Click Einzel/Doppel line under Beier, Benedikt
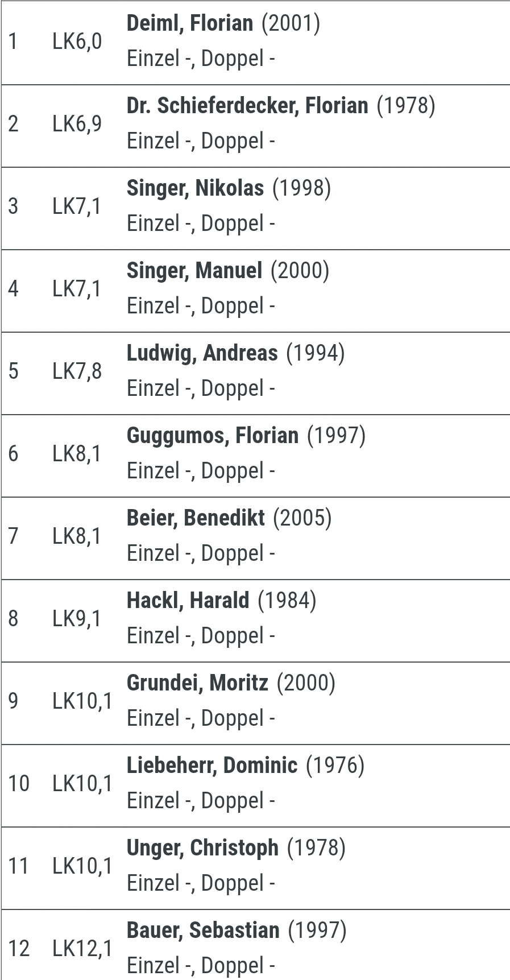The width and height of the screenshot is (510, 980). click(201, 554)
